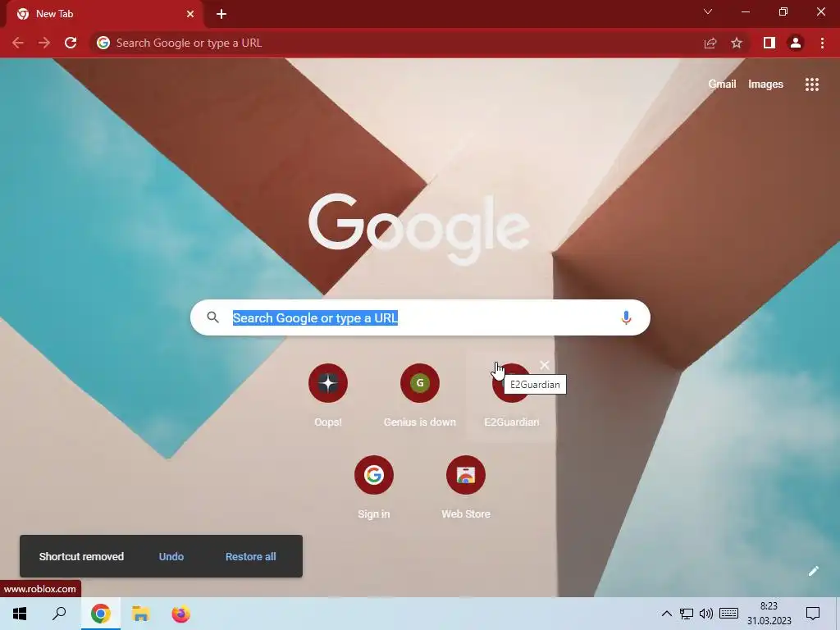The width and height of the screenshot is (840, 630).
Task: Restore all removed shortcuts
Action: point(251,557)
